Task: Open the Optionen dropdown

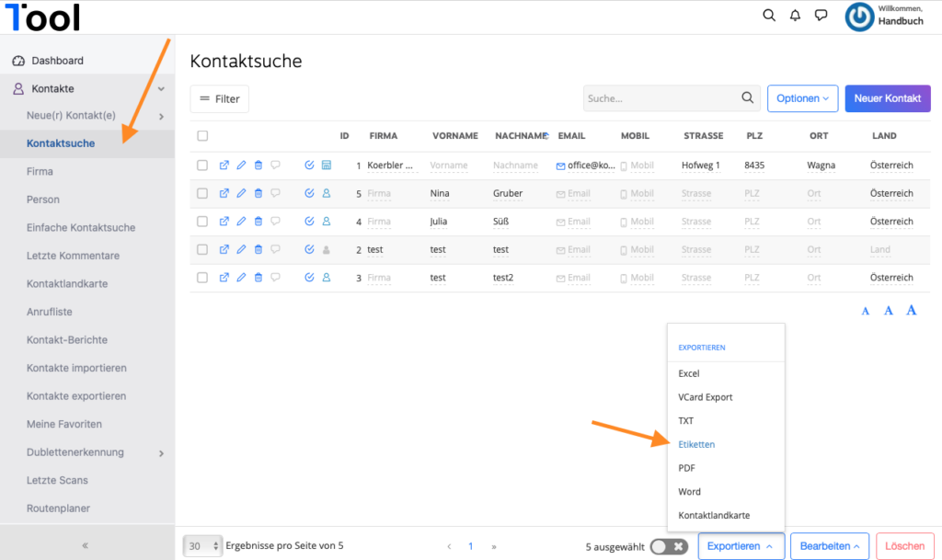Action: pos(802,98)
